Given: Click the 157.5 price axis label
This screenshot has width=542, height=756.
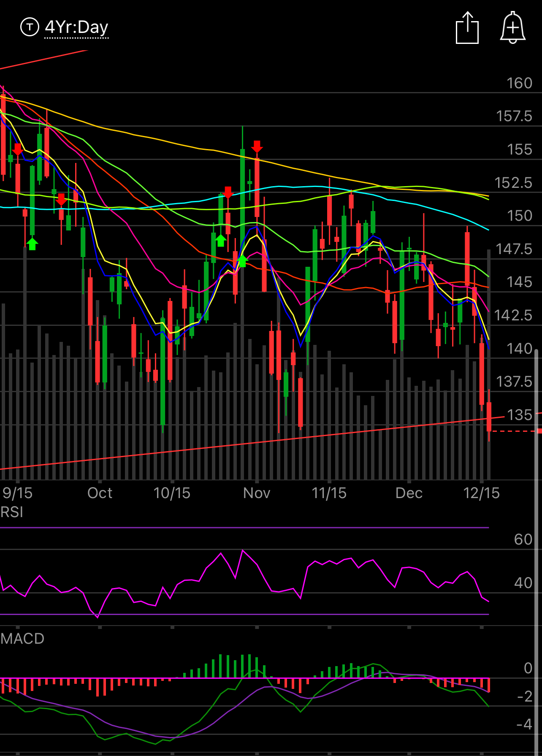Looking at the screenshot, I should tap(514, 116).
